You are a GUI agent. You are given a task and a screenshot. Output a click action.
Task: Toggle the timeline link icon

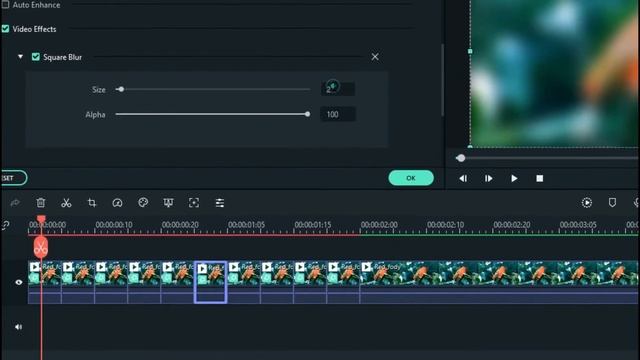[5, 225]
